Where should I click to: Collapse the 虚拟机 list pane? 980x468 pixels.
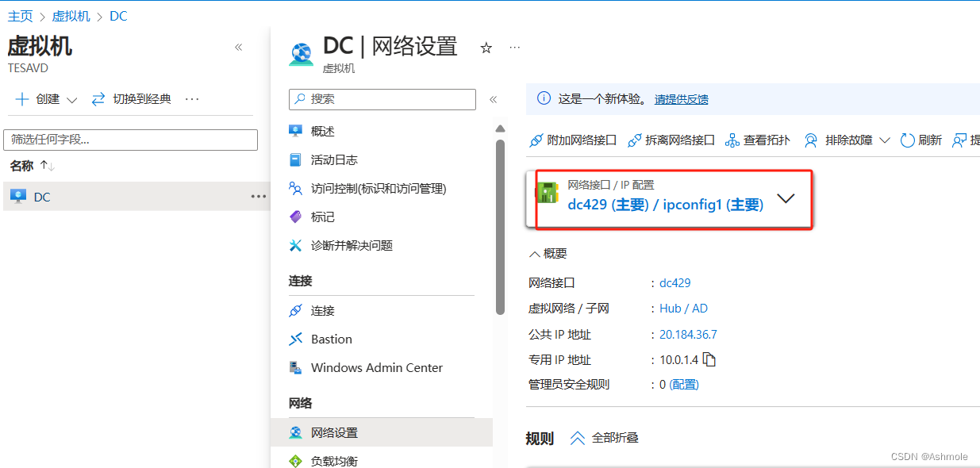pyautogui.click(x=238, y=48)
